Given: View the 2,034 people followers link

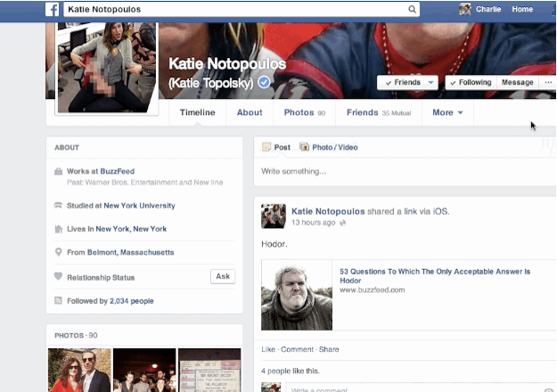Looking at the screenshot, I should click(x=131, y=301).
